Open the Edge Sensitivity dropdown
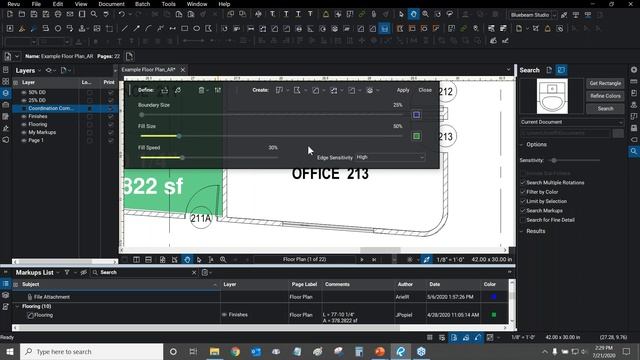Viewport: 640px width, 360px height. coord(390,157)
